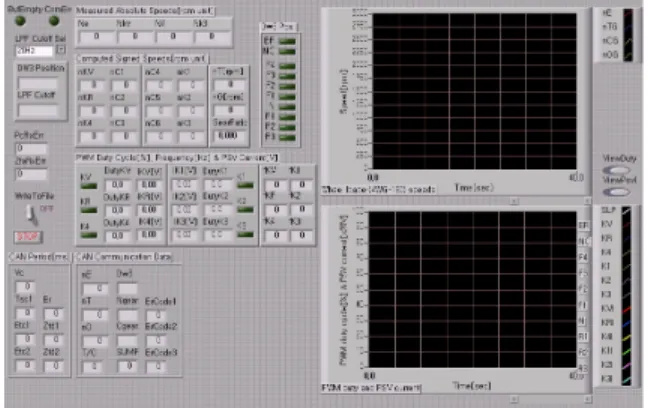The image size is (648, 408).
Task: Click the PWM duty chart plot area
Action: click(472, 289)
